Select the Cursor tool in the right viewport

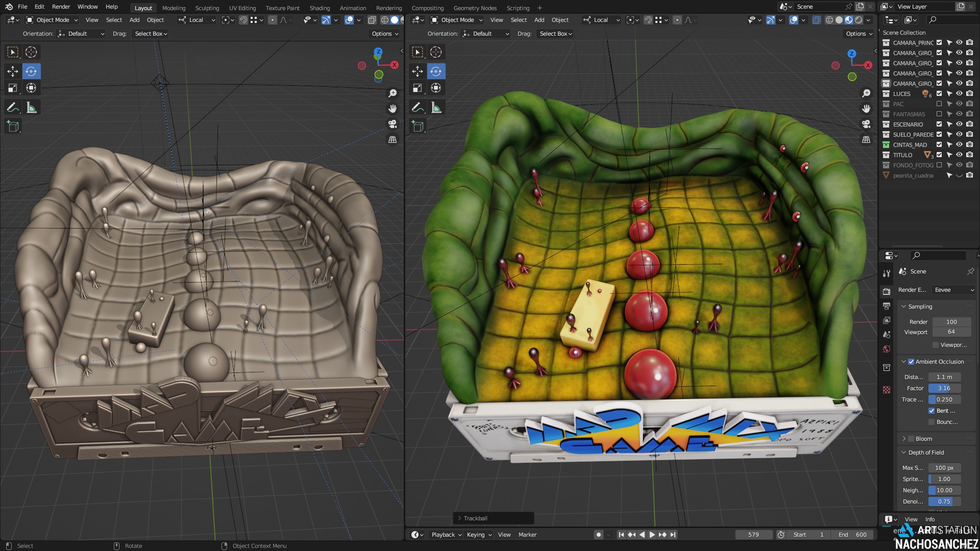click(436, 52)
